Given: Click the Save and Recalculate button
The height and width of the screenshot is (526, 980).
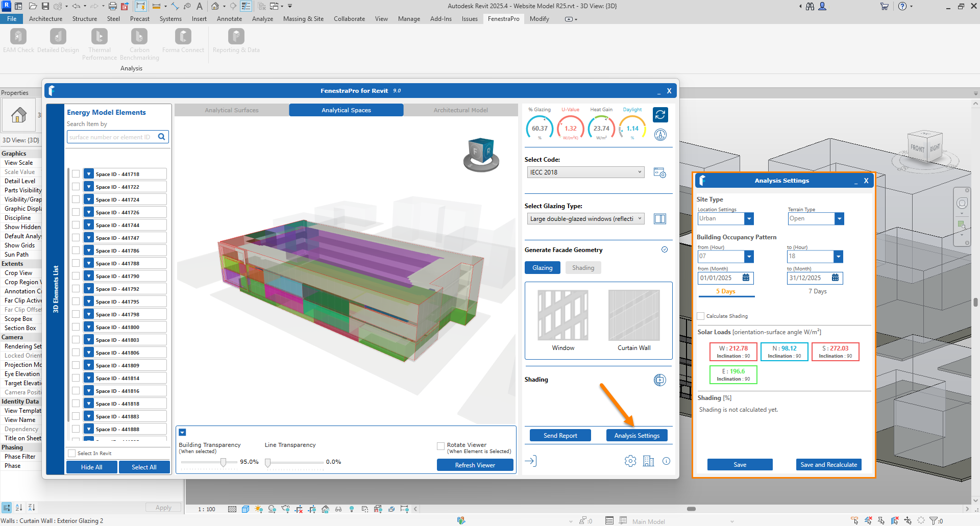Looking at the screenshot, I should tap(828, 465).
